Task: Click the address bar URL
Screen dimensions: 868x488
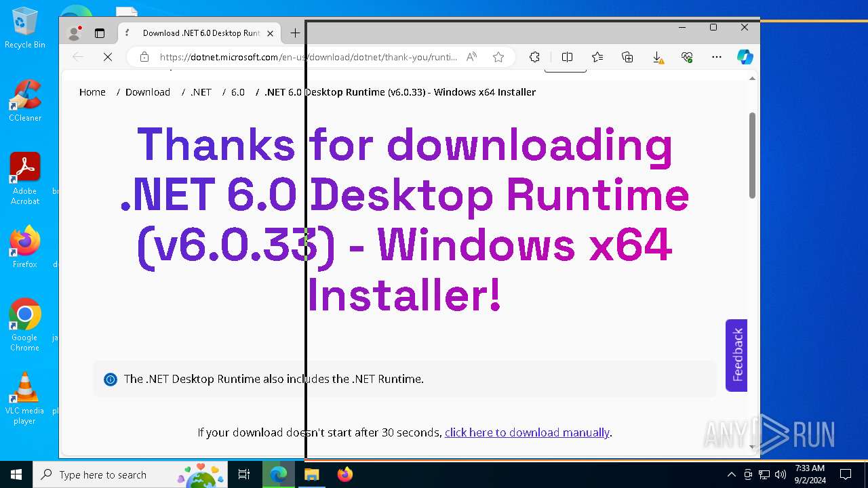Action: coord(309,57)
